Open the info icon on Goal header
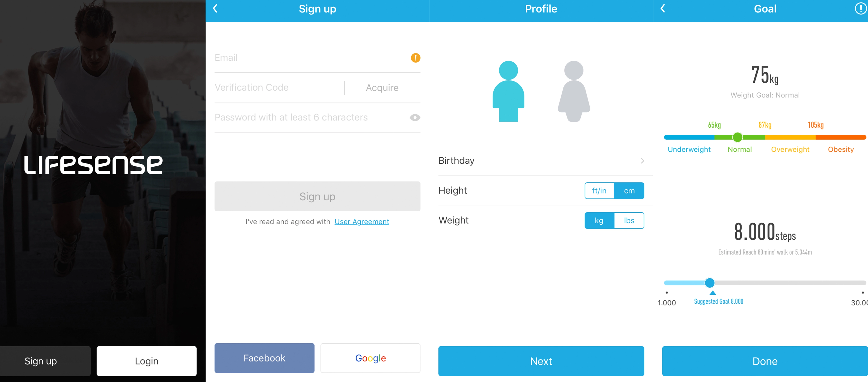Image resolution: width=868 pixels, height=382 pixels. coord(860,9)
